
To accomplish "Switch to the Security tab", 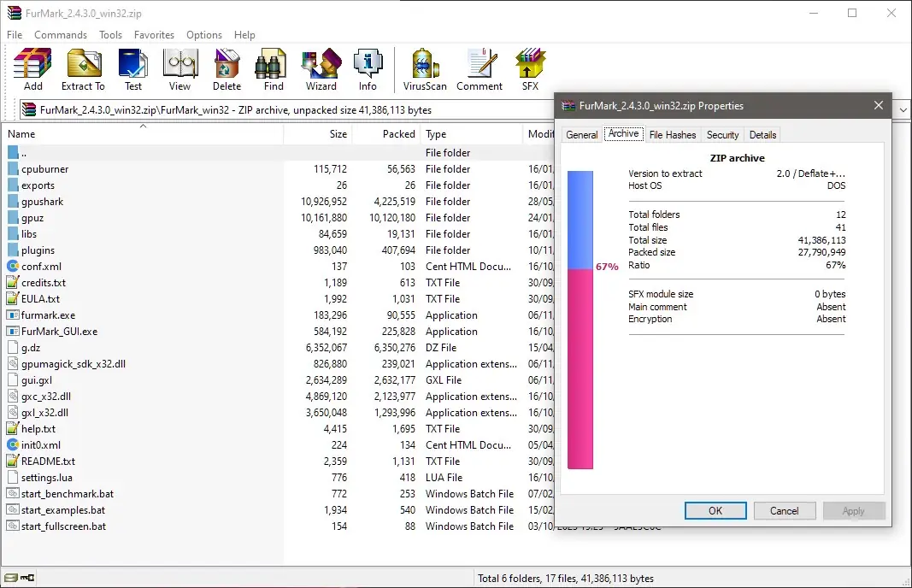I will 722,135.
